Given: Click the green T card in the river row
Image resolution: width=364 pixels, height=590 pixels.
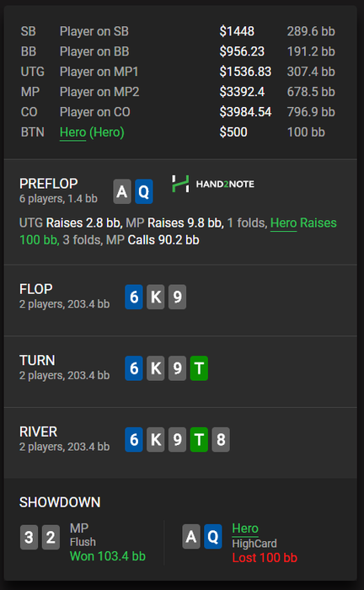Looking at the screenshot, I should tap(200, 439).
